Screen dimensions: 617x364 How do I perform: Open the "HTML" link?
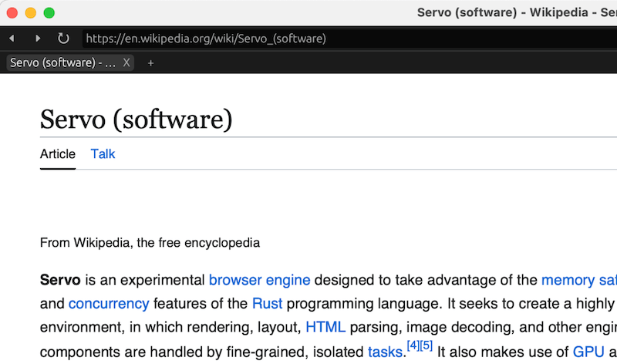325,327
